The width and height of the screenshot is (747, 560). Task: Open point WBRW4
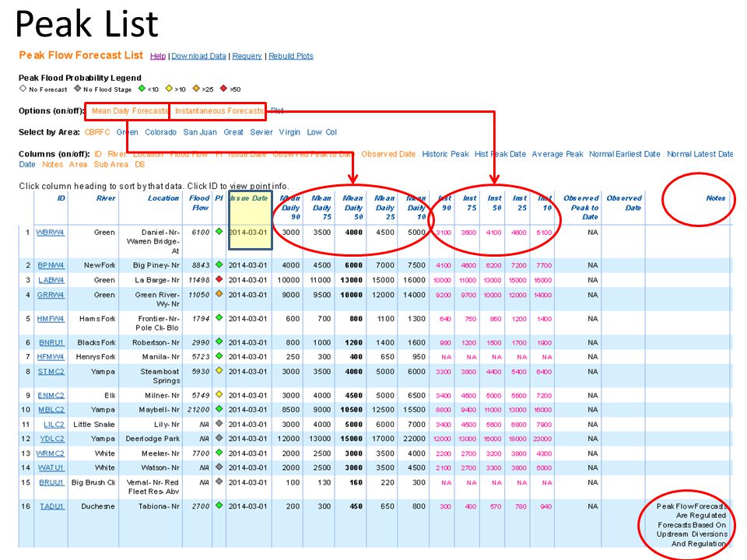coord(50,233)
